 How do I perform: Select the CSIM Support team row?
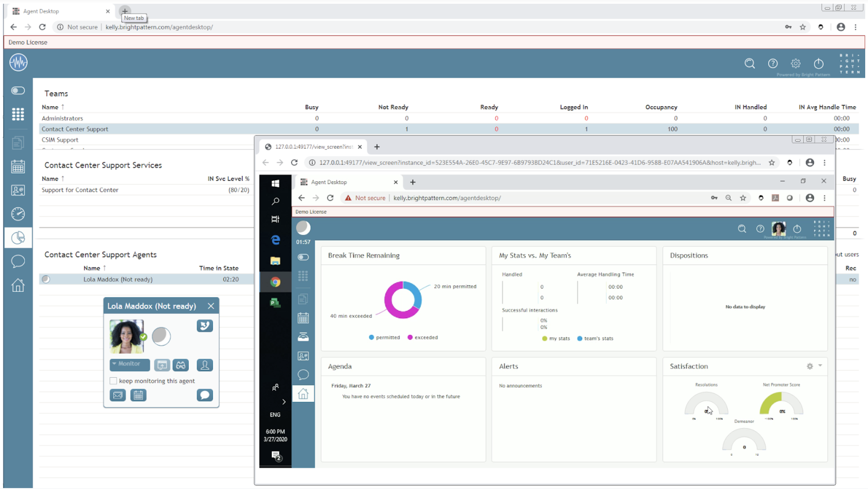click(146, 140)
